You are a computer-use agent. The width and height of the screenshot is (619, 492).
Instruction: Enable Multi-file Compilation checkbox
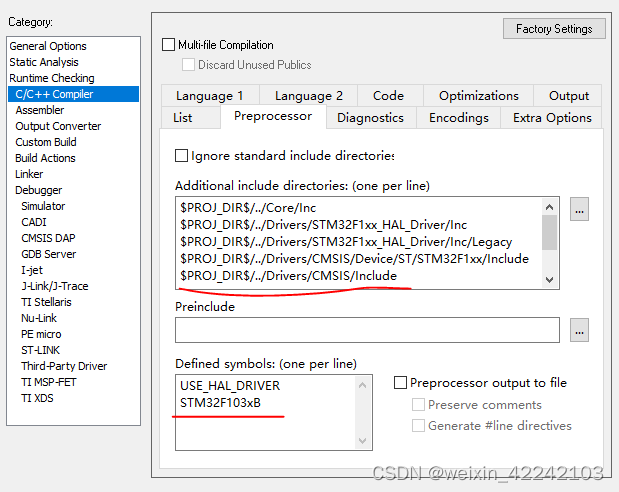tap(169, 44)
